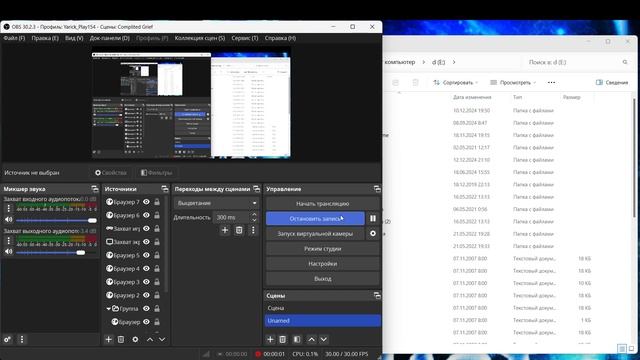This screenshot has width=640, height=360.
Task: Mute the output audio capture speaker icon
Action: pyautogui.click(x=9, y=251)
